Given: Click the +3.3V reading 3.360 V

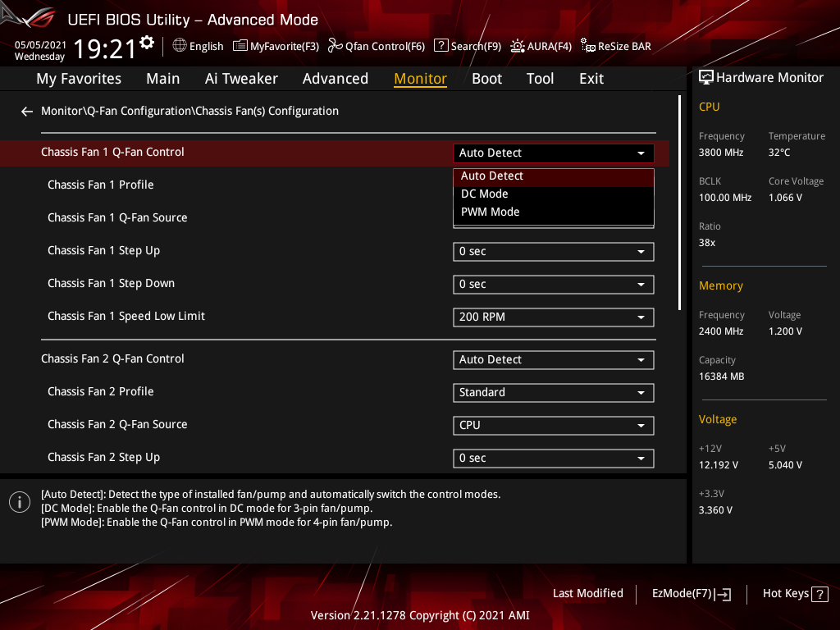Looking at the screenshot, I should point(715,510).
